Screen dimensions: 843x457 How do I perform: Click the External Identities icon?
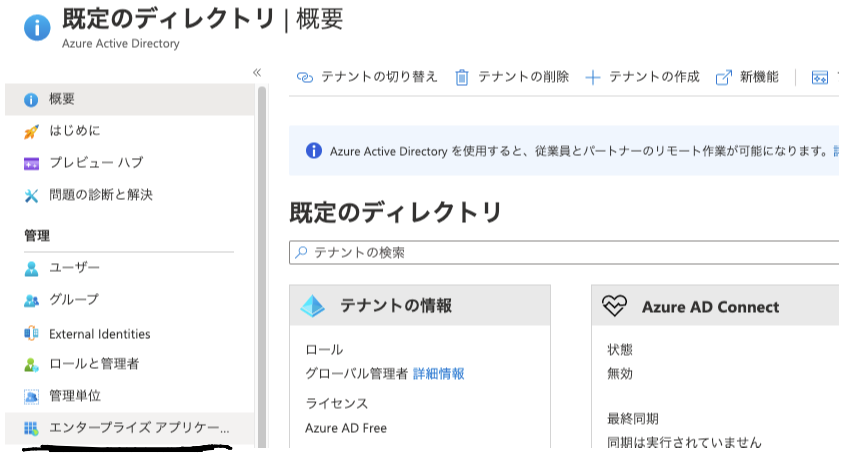click(x=31, y=334)
